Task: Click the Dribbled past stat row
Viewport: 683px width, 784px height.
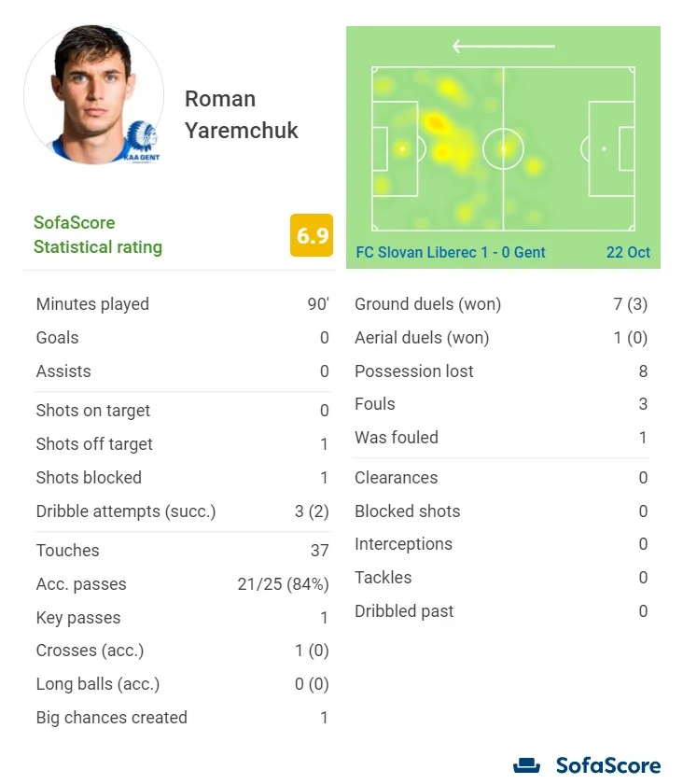Action: pyautogui.click(x=501, y=611)
